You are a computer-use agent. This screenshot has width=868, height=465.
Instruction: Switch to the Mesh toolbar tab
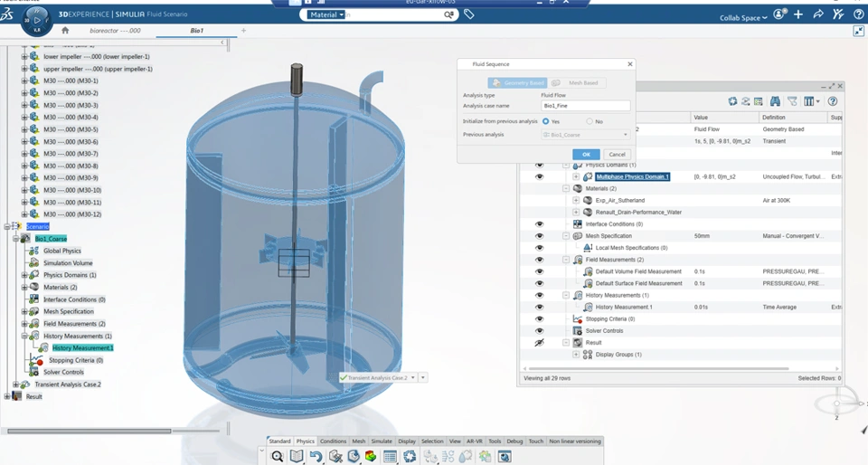click(359, 441)
